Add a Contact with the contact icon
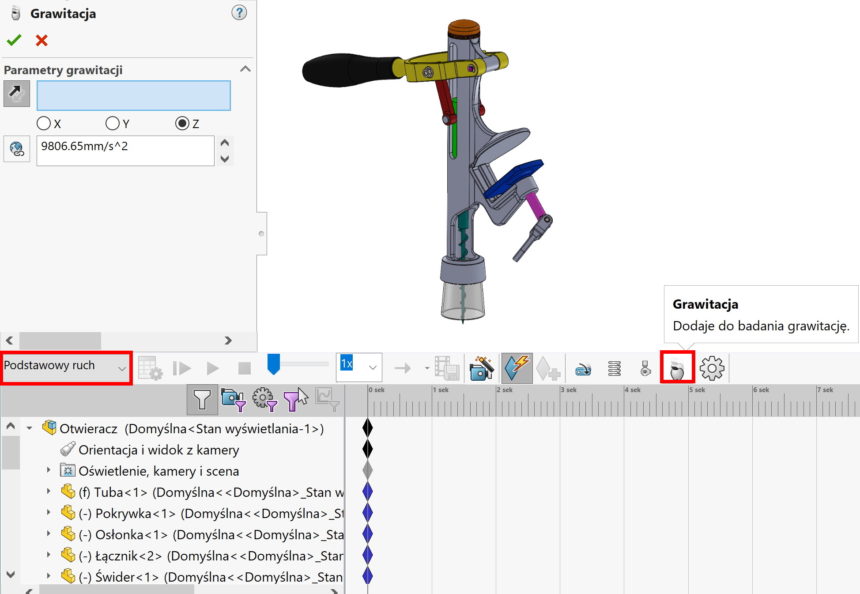 [645, 367]
